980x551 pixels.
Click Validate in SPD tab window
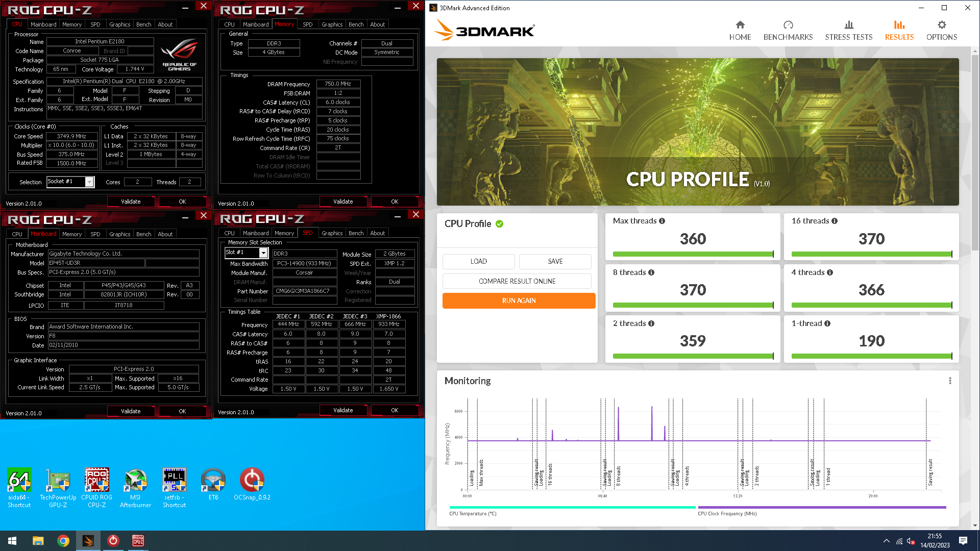(x=343, y=410)
